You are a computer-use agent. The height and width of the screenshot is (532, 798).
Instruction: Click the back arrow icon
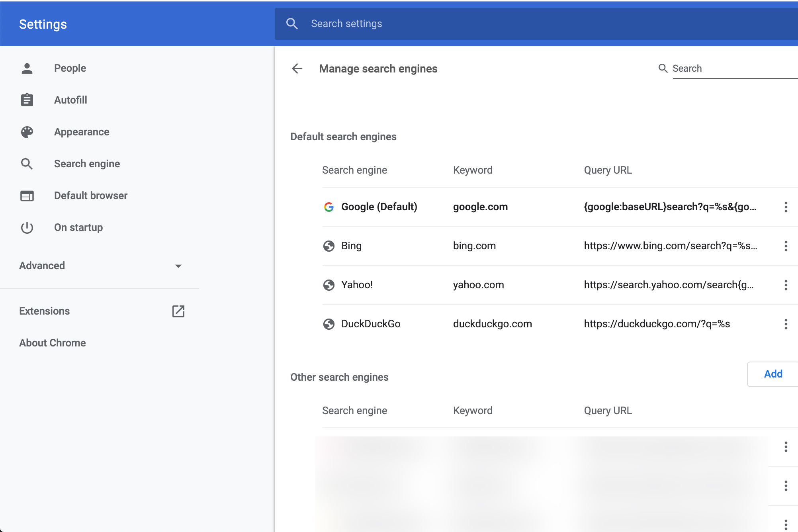(x=296, y=68)
